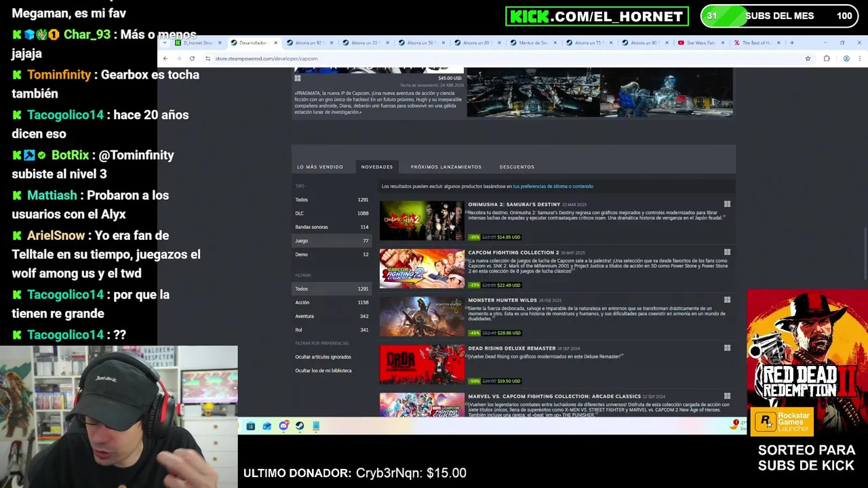Open tus preferencias de idioma o contenido link
Image resolution: width=868 pixels, height=488 pixels.
553,186
